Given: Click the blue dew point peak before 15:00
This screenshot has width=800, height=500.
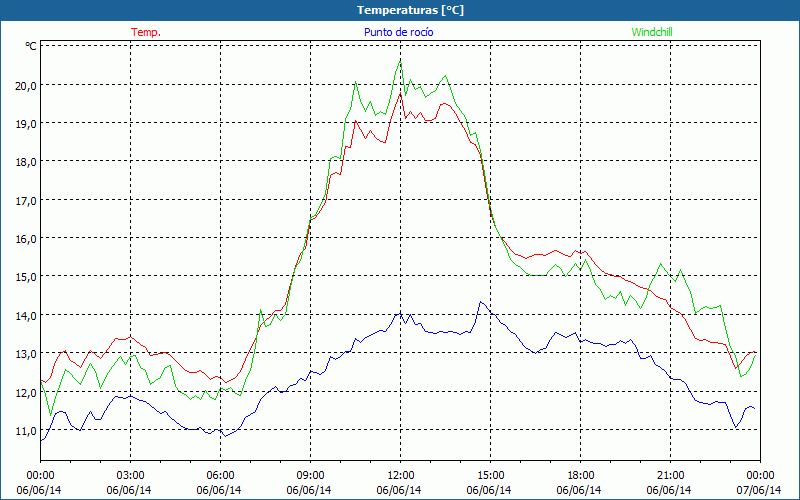Looking at the screenshot, I should pyautogui.click(x=480, y=302).
